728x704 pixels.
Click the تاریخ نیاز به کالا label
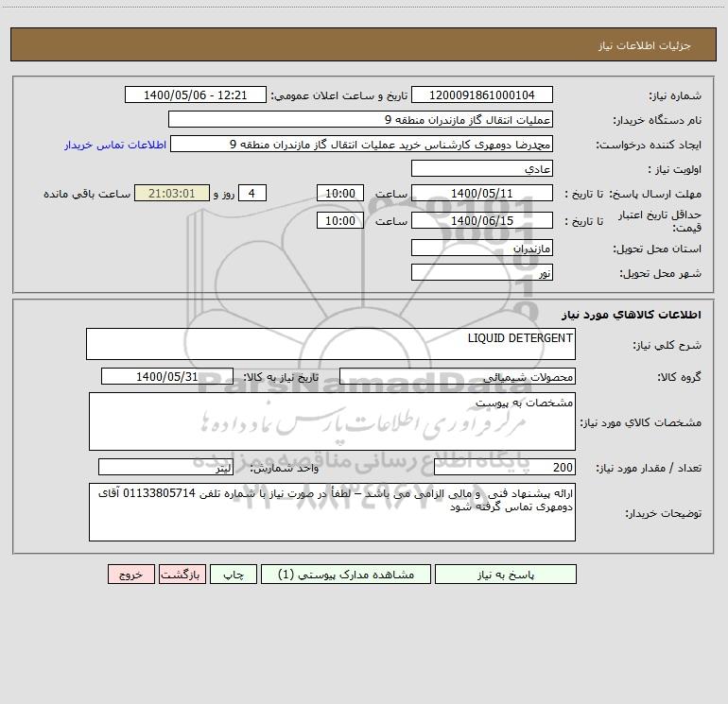[281, 377]
